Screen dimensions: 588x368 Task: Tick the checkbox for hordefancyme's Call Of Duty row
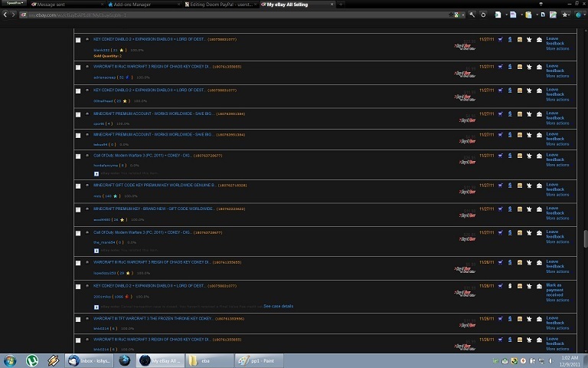(x=78, y=156)
